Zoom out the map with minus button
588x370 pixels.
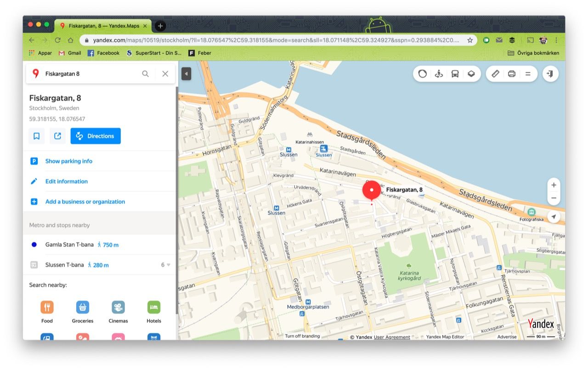click(554, 198)
